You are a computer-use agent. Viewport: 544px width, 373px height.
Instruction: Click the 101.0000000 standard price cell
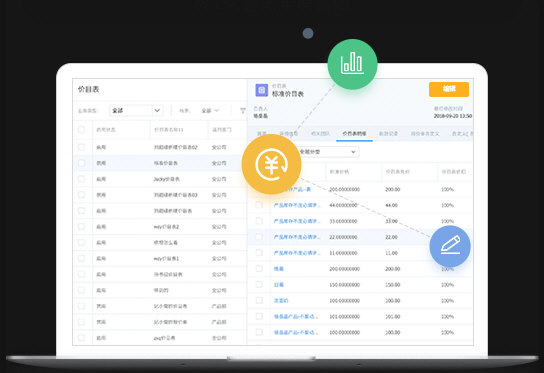[x=345, y=316]
